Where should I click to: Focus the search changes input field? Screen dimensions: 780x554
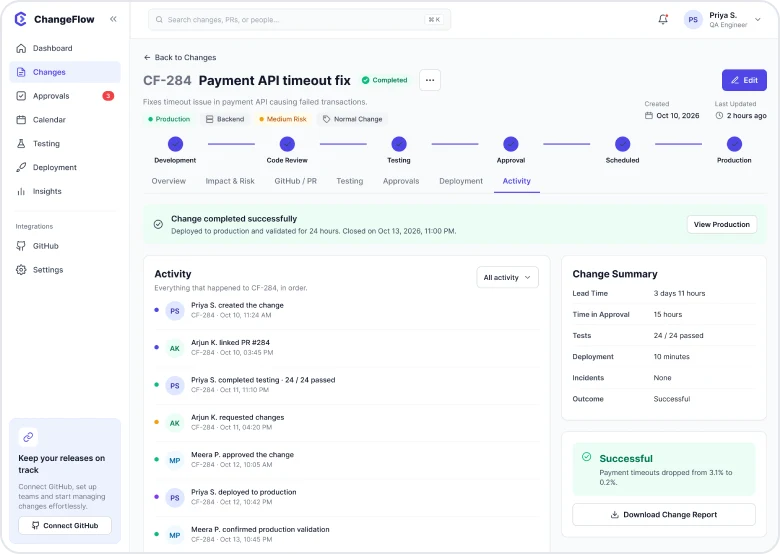pos(299,20)
